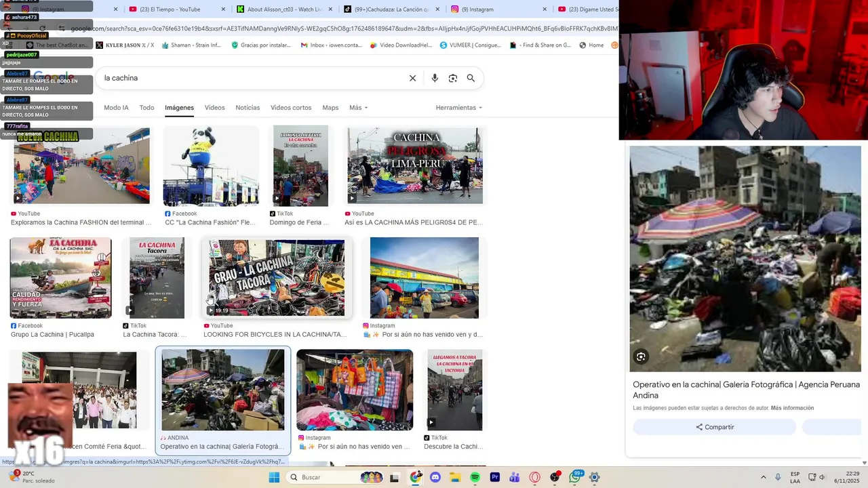
Task: Open Google Lens image search icon
Action: coord(453,78)
